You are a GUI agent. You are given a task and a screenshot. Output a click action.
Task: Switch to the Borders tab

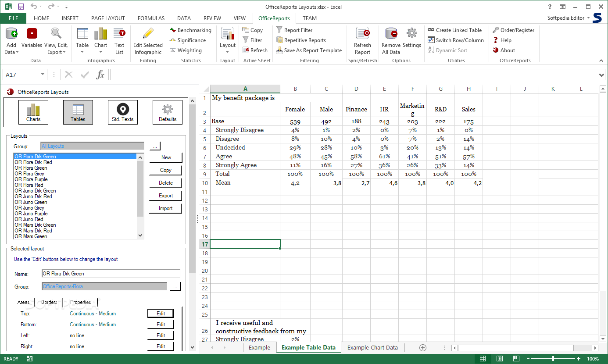(49, 302)
